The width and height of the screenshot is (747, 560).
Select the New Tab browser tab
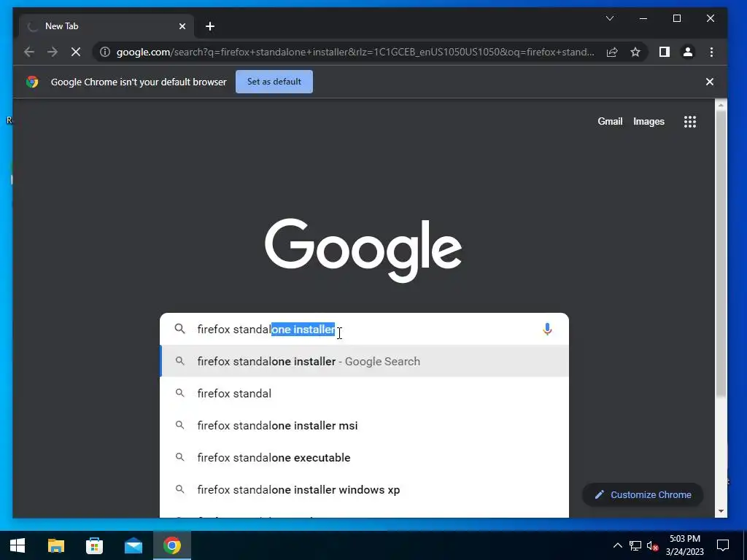(106, 26)
